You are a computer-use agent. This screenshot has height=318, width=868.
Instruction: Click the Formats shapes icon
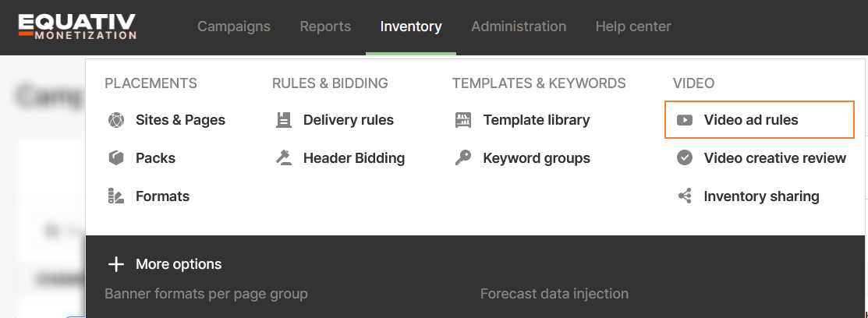click(x=116, y=196)
